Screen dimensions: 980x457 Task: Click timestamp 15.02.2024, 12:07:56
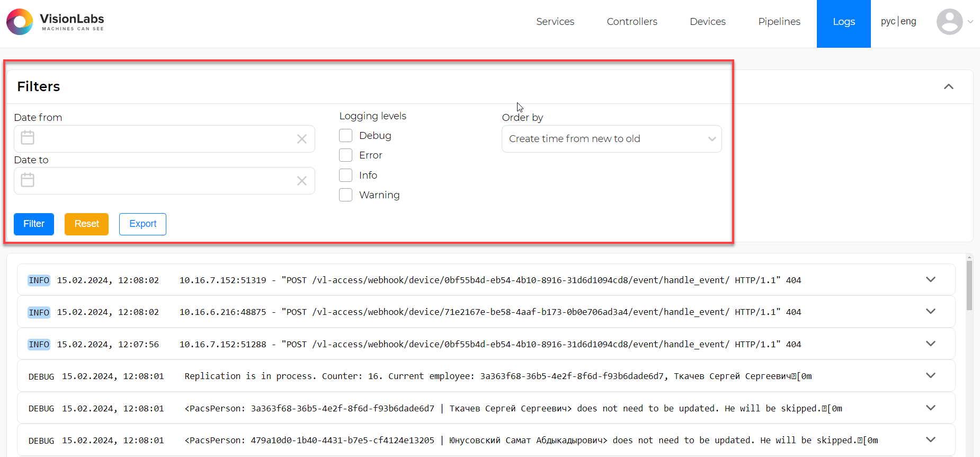(x=108, y=345)
